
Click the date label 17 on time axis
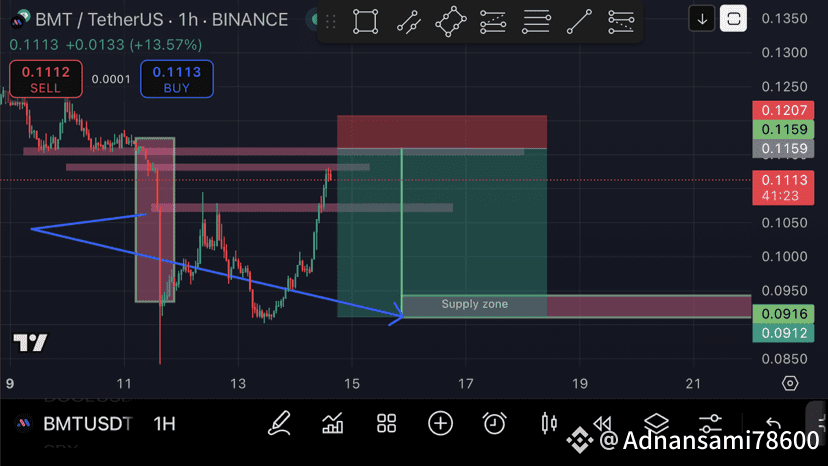coord(465,384)
